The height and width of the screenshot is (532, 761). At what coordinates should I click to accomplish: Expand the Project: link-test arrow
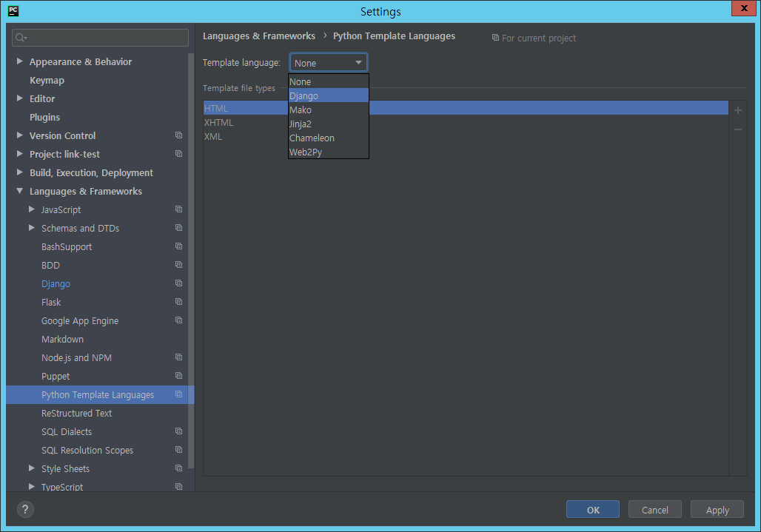pos(20,154)
